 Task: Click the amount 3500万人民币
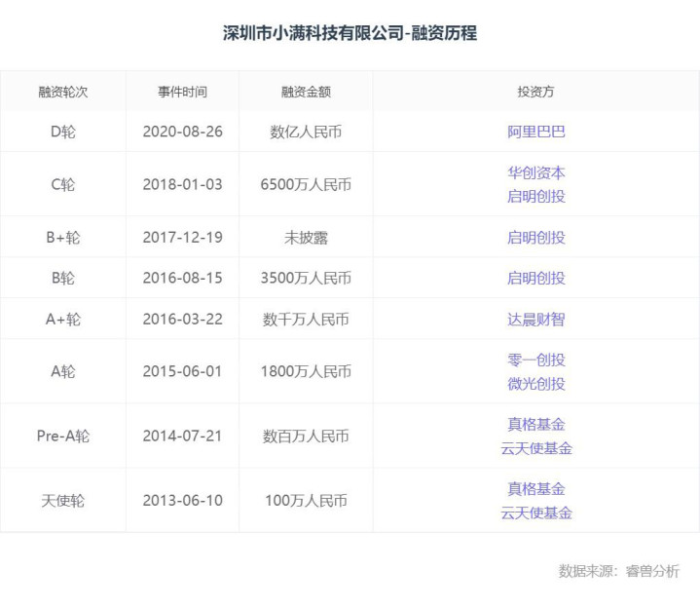306,278
